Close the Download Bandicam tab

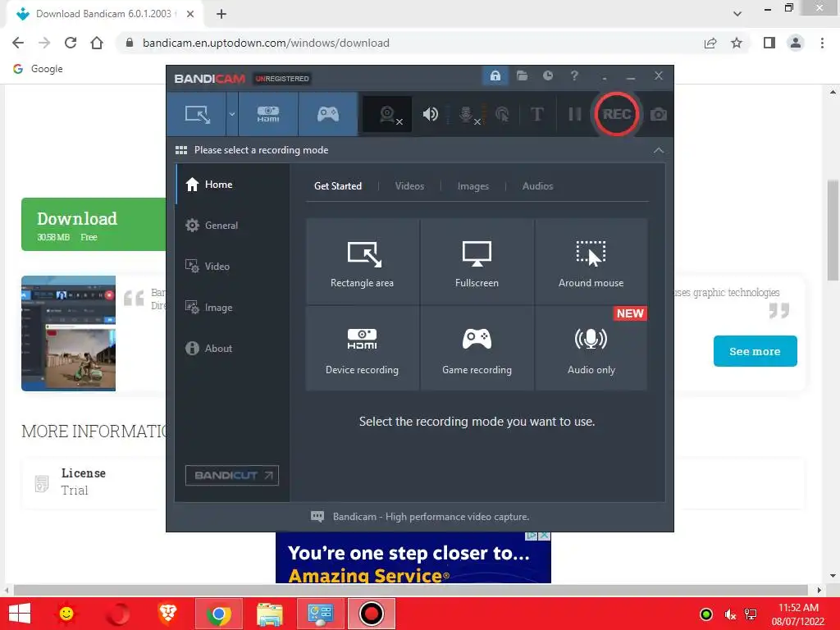coord(190,14)
